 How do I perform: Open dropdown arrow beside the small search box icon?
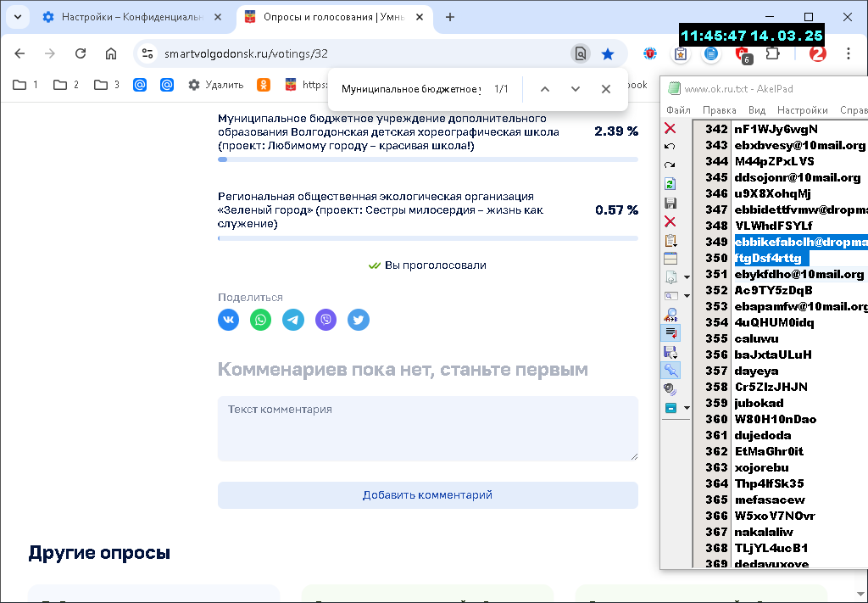click(x=687, y=296)
